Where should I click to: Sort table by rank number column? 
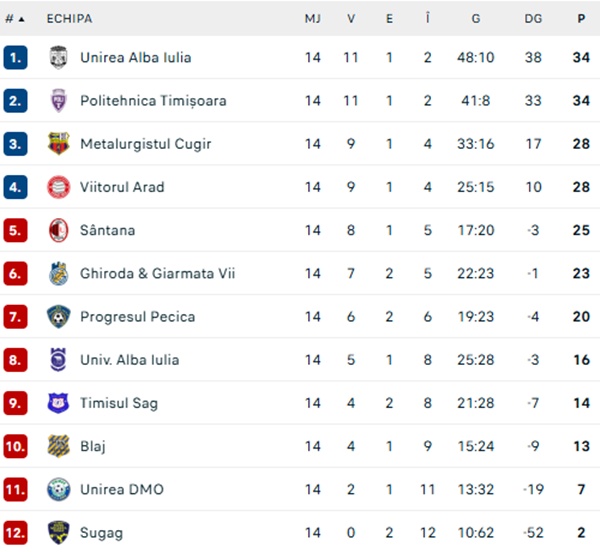coord(14,18)
